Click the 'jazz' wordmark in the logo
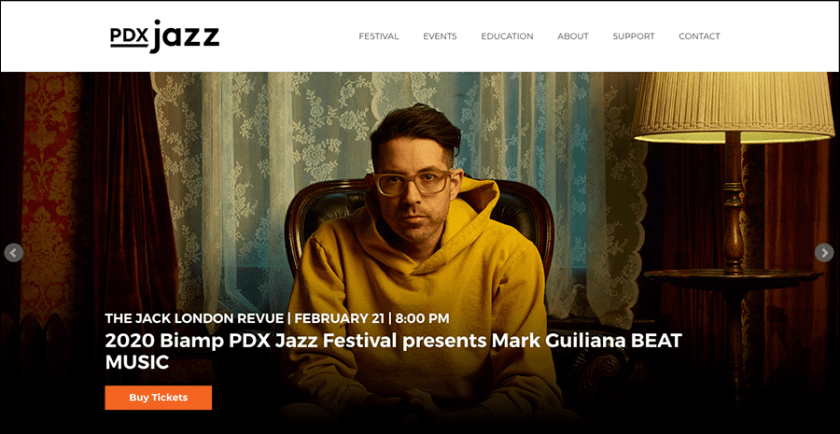The height and width of the screenshot is (434, 840). (x=185, y=36)
